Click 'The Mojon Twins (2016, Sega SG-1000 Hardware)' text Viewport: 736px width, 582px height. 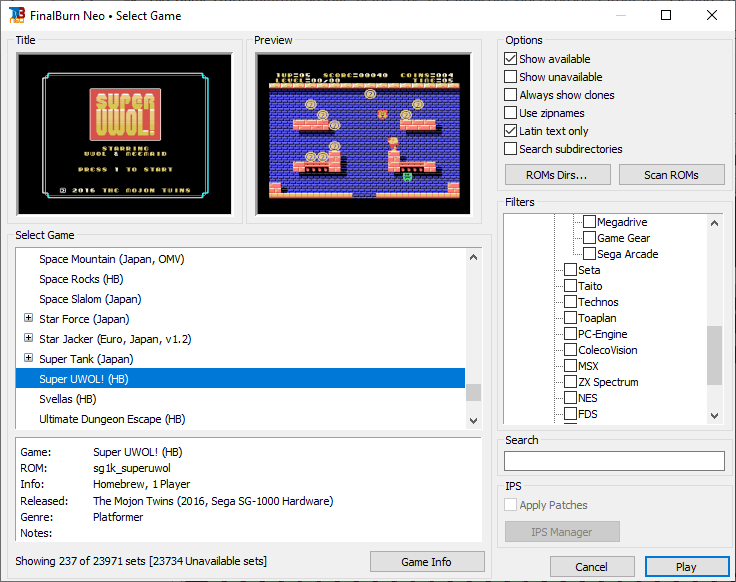[213, 501]
